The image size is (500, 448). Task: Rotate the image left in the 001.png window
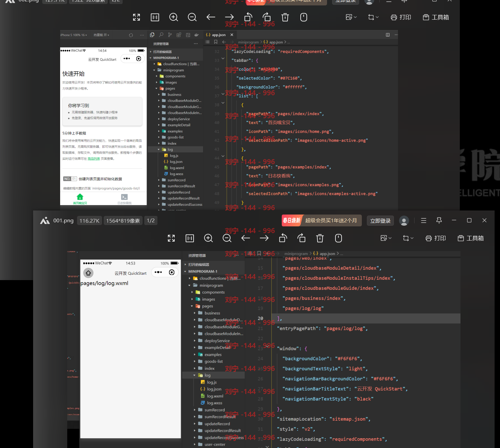[283, 238]
